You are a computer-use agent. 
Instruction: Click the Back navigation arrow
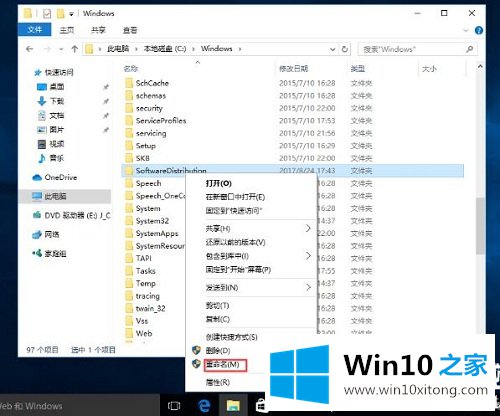(x=30, y=49)
